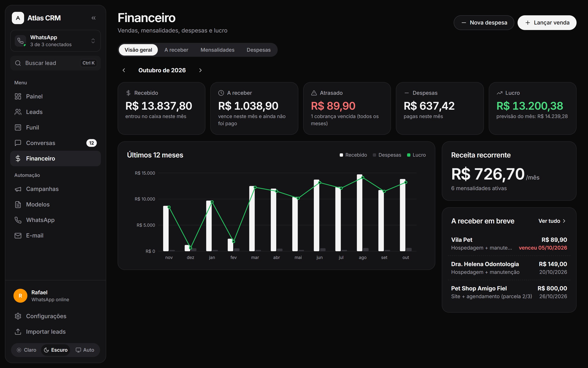Viewport: 588px width, 368px height.
Task: Click the Atlas CRM logo icon
Action: point(18,18)
